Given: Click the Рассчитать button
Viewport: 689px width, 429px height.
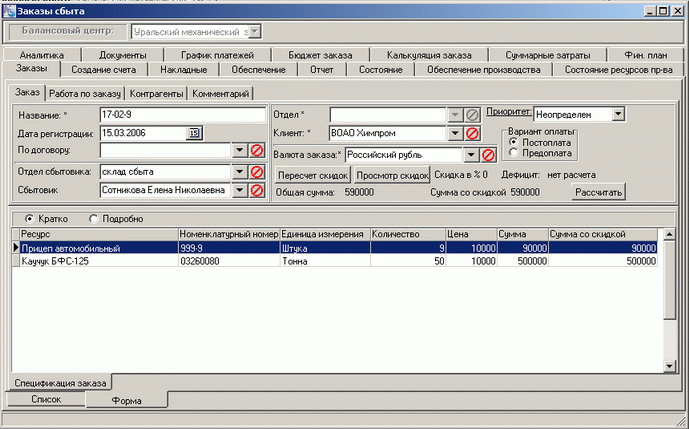Looking at the screenshot, I should pos(598,192).
